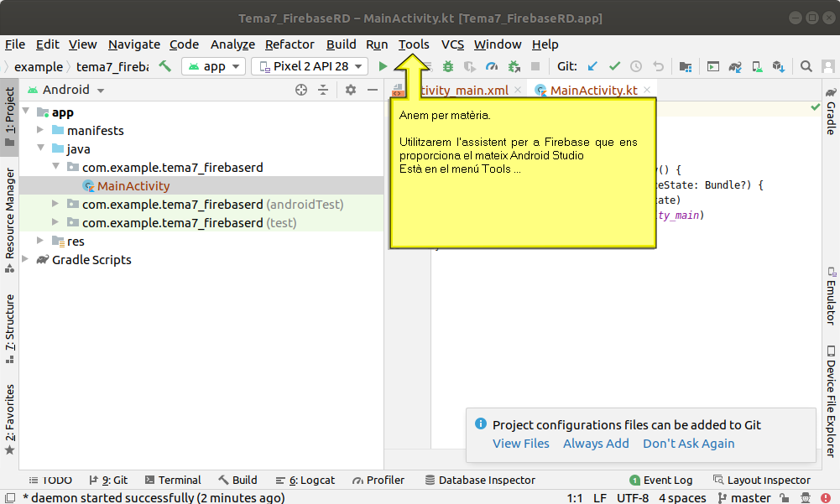Click View Files link in notification
840x504 pixels.
(521, 444)
